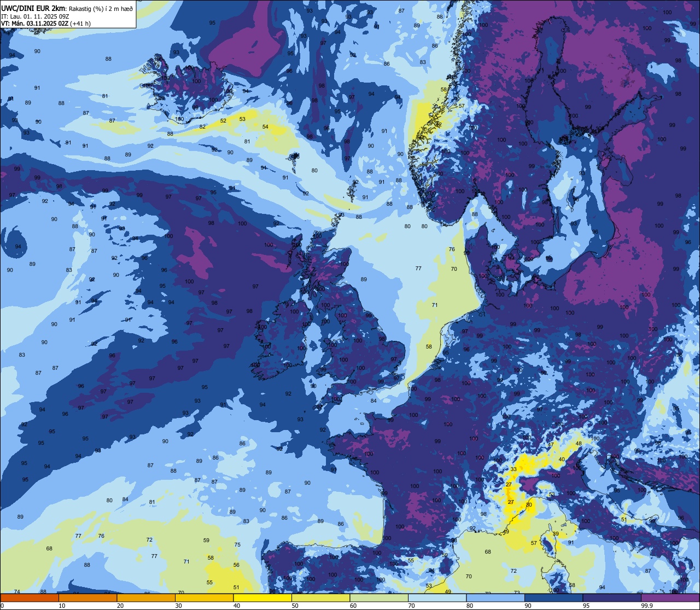Click the 60–70 % pale green legend swatch
The image size is (700, 610).
tap(379, 597)
